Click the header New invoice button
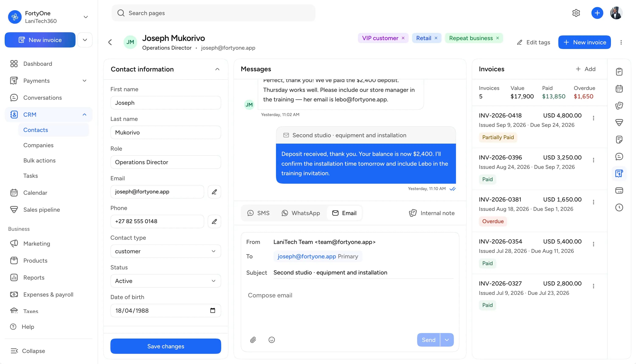 coord(584,42)
